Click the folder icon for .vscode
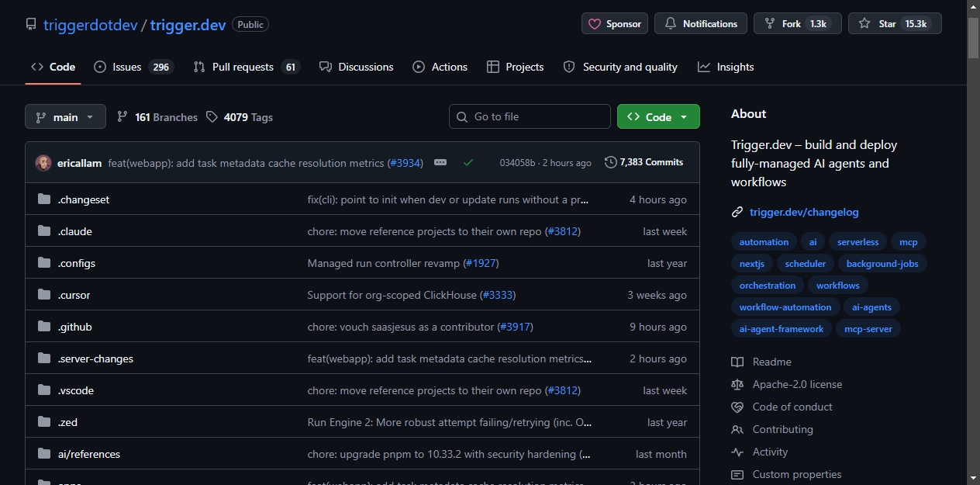Viewport: 980px width, 485px height. coord(44,390)
